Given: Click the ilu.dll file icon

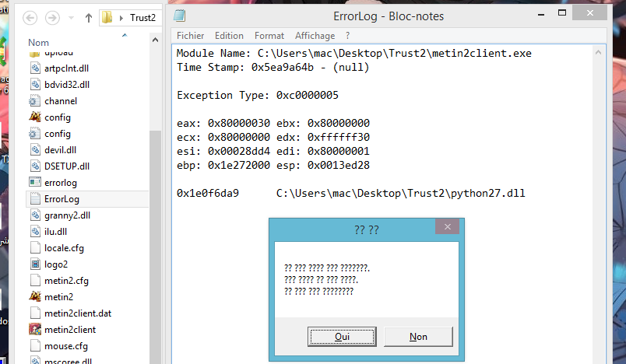Looking at the screenshot, I should click(x=35, y=232).
